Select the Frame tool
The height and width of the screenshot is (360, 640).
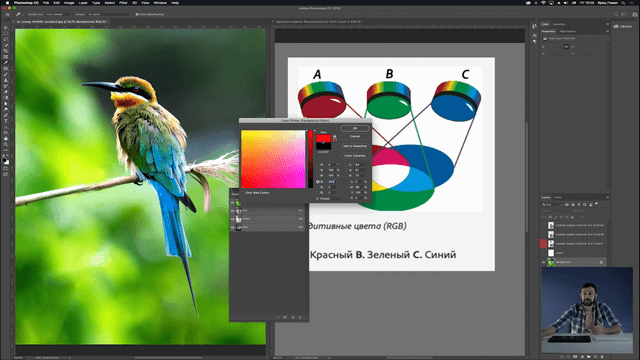tap(6, 56)
